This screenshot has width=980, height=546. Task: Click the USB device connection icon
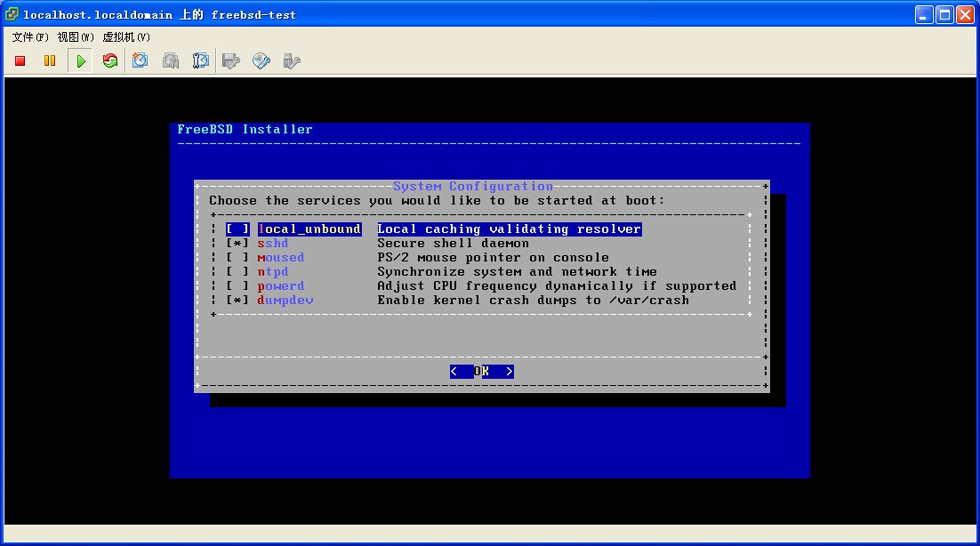[x=291, y=60]
